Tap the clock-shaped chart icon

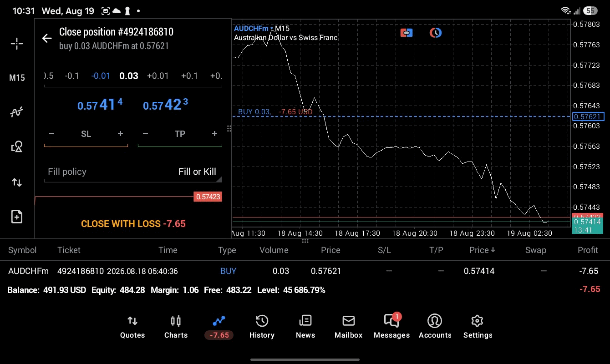coord(436,33)
